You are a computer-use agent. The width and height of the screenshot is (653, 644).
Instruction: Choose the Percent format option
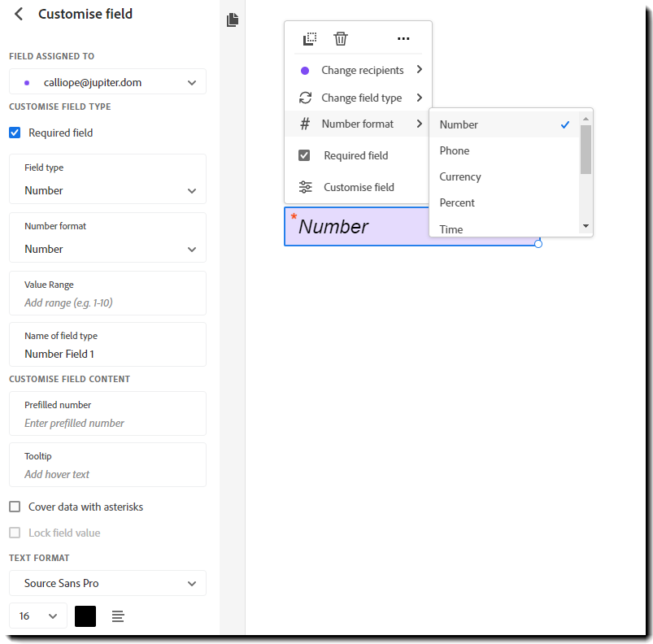pyautogui.click(x=457, y=202)
